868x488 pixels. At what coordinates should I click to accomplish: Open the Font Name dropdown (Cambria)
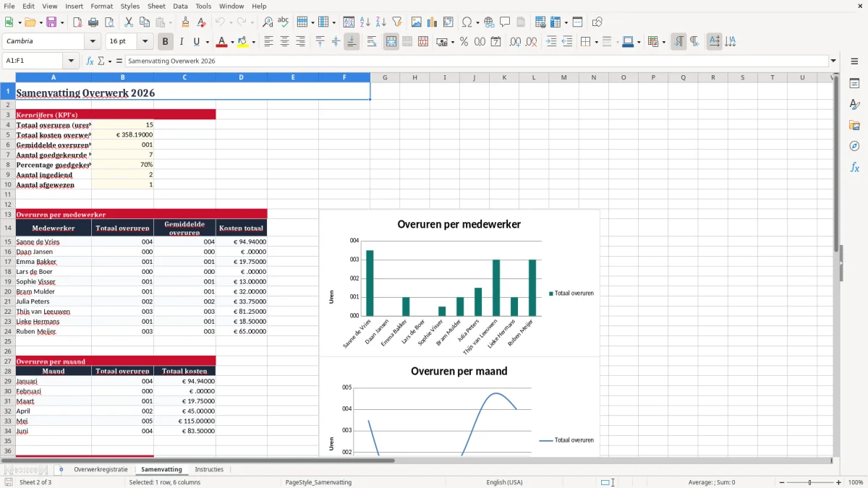[93, 42]
